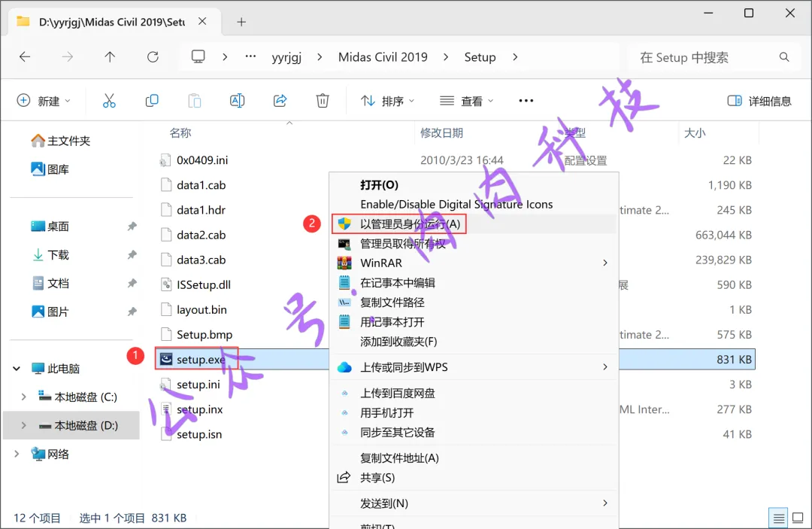Switch to large thumbnails view icon
The image size is (812, 529).
click(798, 518)
